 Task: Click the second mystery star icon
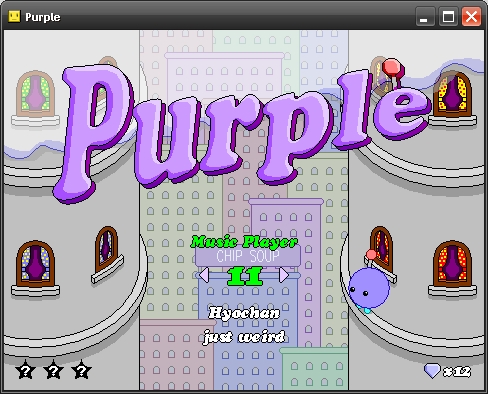[x=53, y=369]
